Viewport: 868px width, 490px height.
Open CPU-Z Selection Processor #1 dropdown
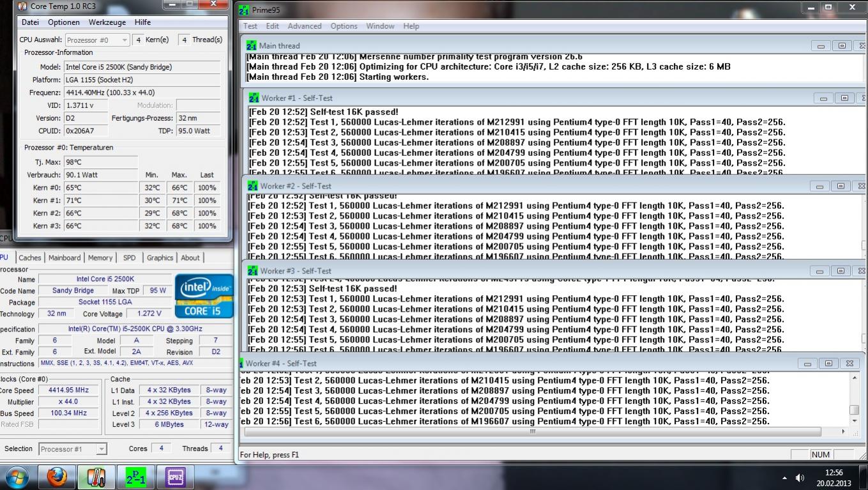point(73,448)
